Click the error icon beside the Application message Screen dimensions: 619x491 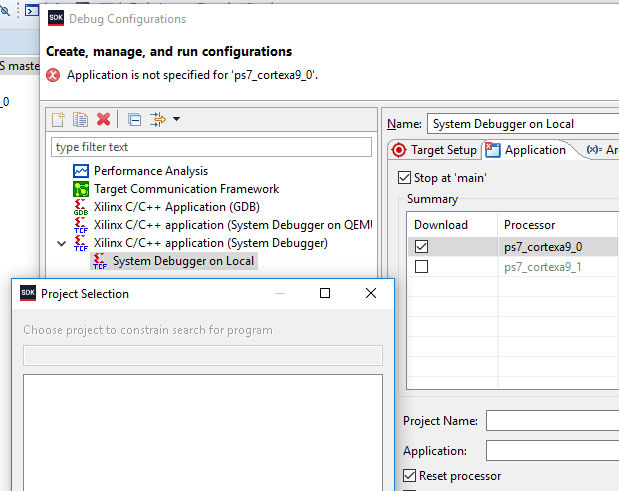(53, 75)
